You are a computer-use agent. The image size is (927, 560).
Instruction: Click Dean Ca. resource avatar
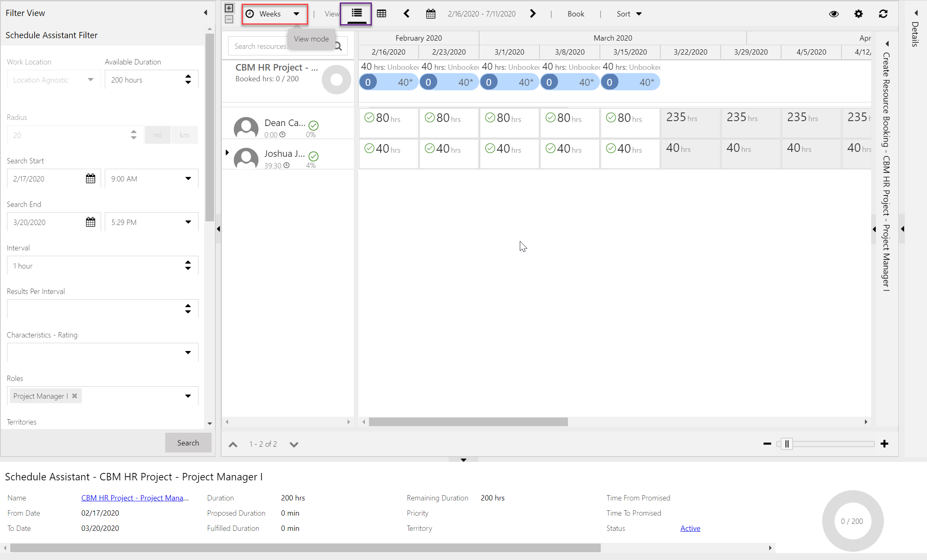click(x=246, y=128)
